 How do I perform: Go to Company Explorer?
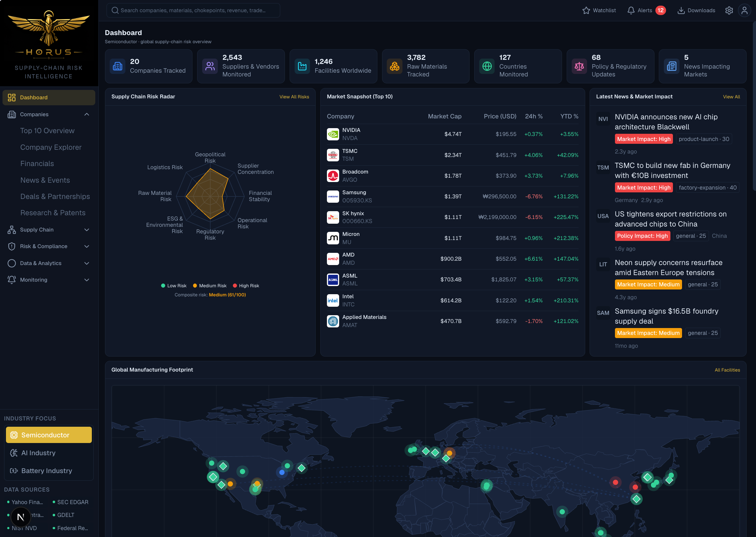click(x=51, y=147)
